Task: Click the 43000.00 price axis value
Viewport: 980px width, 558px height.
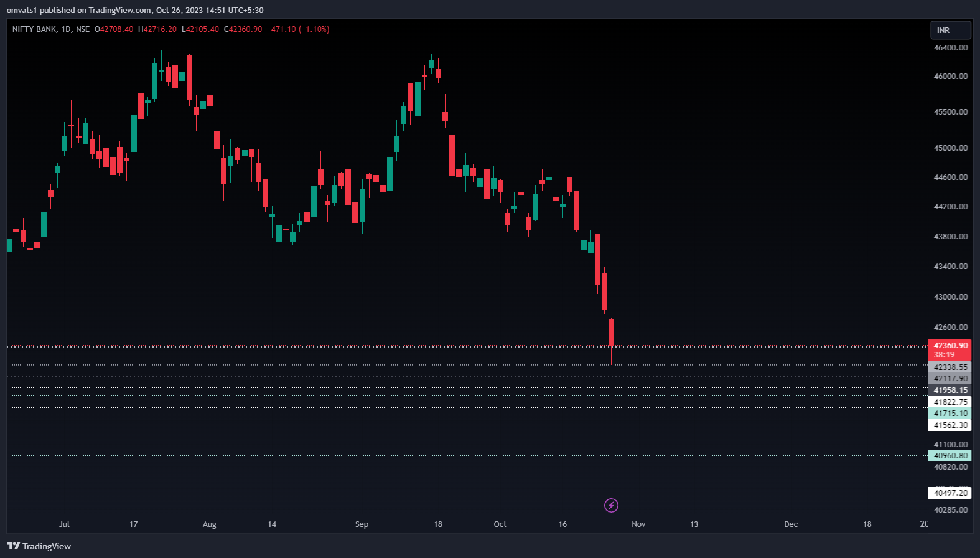Action: [x=950, y=296]
